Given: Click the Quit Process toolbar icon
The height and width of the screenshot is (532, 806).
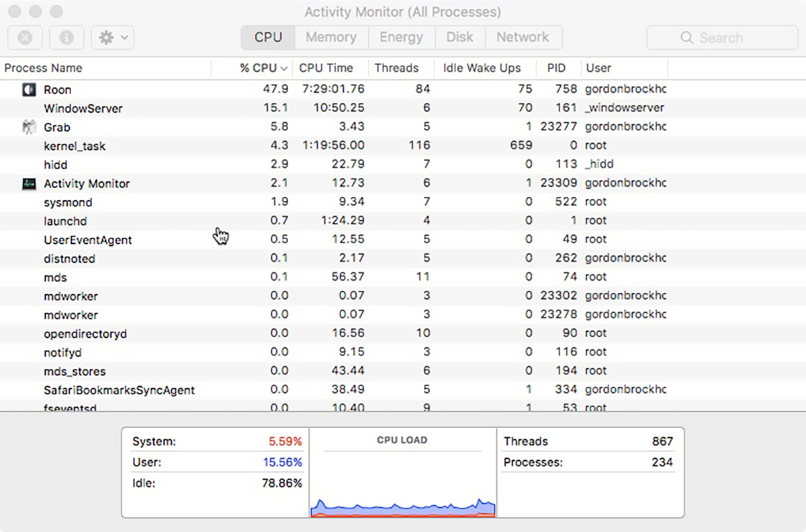Looking at the screenshot, I should coord(25,38).
